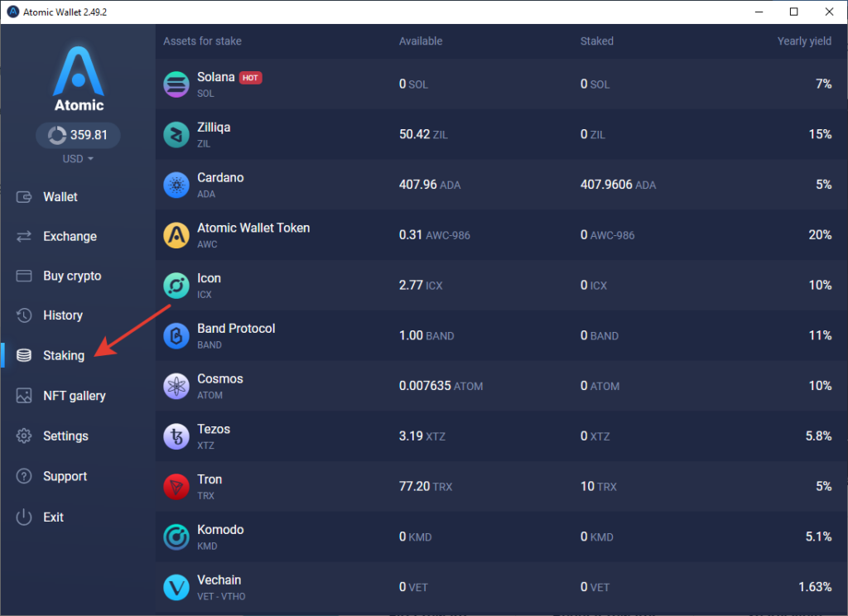Click the Tron coin icon
The width and height of the screenshot is (848, 616).
(x=176, y=487)
